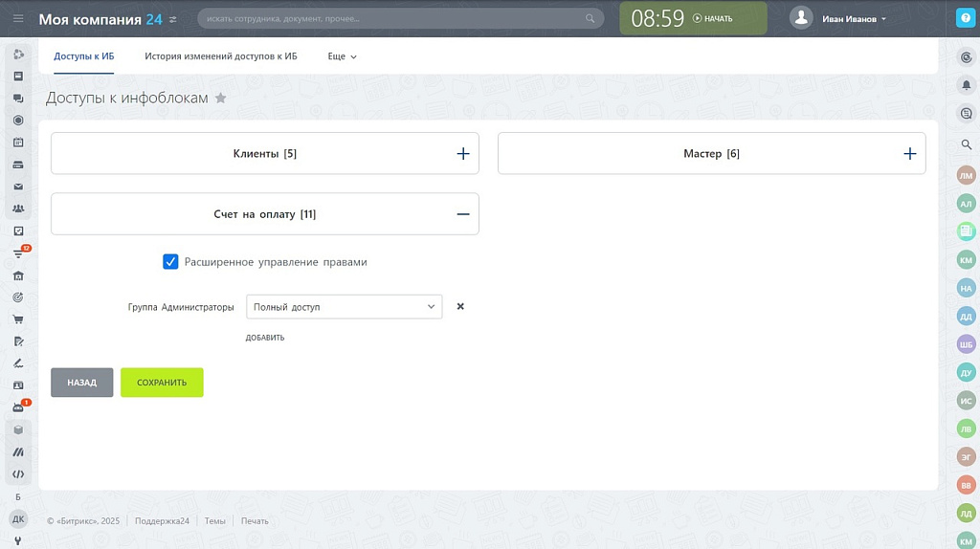Viewport: 980px width, 549px height.
Task: Open the Полный доступ dropdown
Action: (344, 307)
